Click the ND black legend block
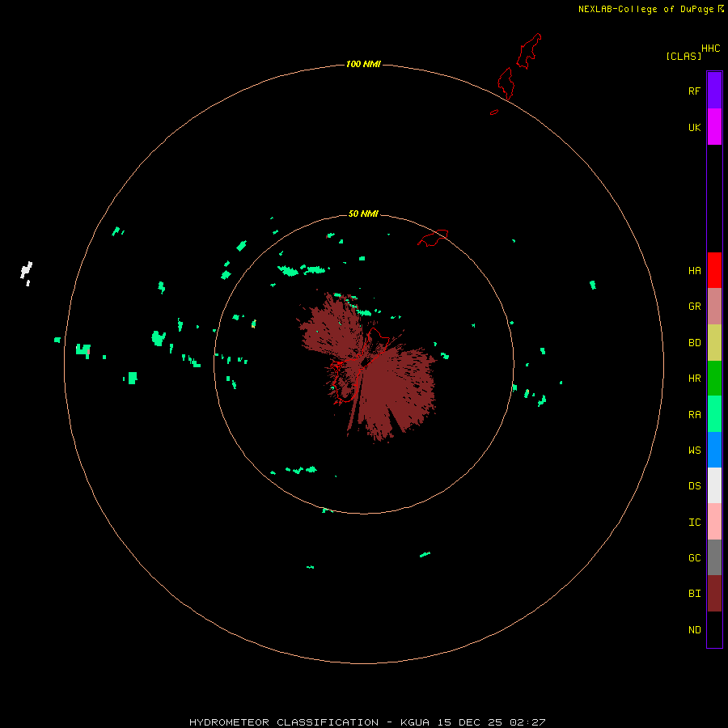 pos(714,629)
